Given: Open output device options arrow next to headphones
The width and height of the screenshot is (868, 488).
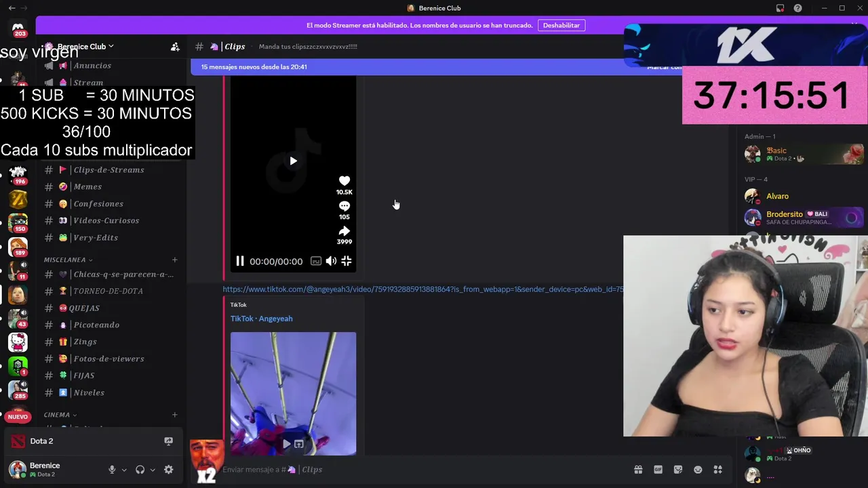Looking at the screenshot, I should tap(153, 470).
